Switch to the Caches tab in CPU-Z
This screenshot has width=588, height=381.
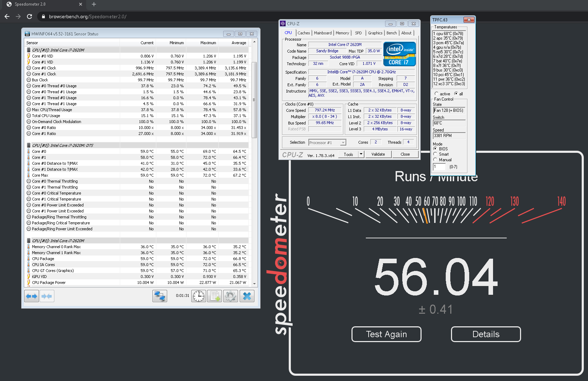304,33
